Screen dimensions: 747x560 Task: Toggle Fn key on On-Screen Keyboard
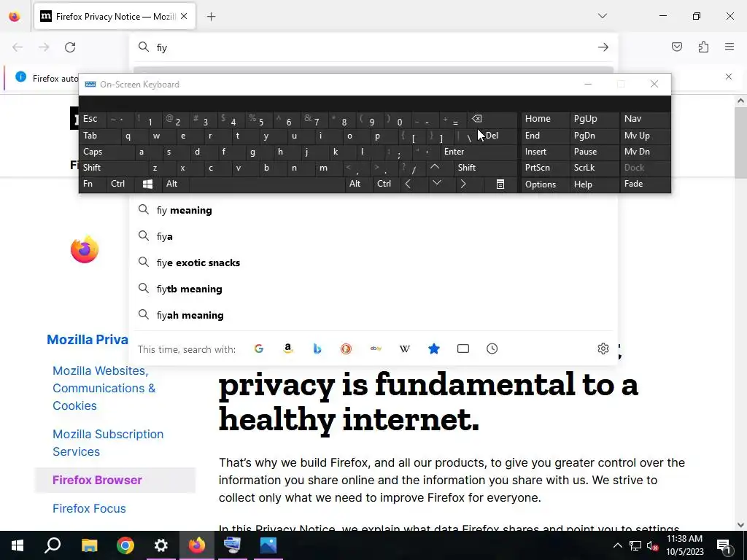[x=93, y=184]
